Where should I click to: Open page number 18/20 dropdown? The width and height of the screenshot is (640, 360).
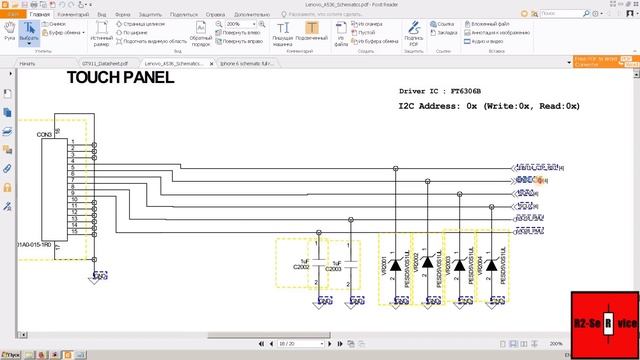pyautogui.click(x=322, y=344)
